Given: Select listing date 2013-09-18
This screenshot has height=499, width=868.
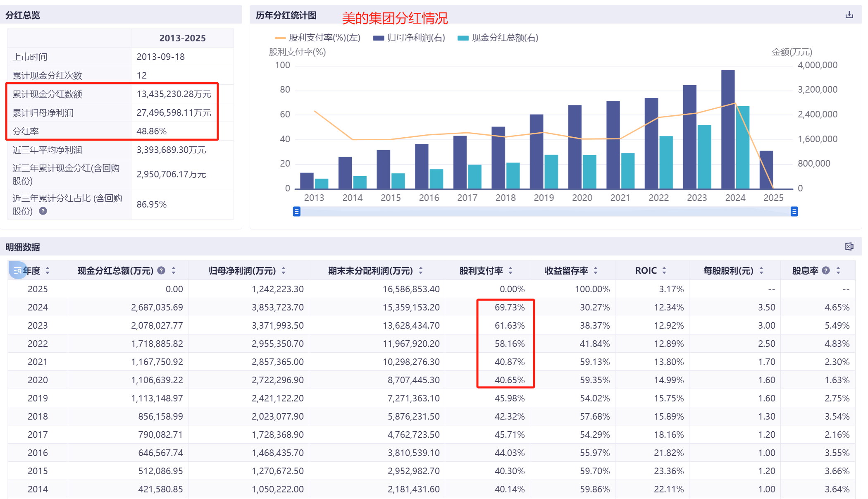Looking at the screenshot, I should click(161, 57).
